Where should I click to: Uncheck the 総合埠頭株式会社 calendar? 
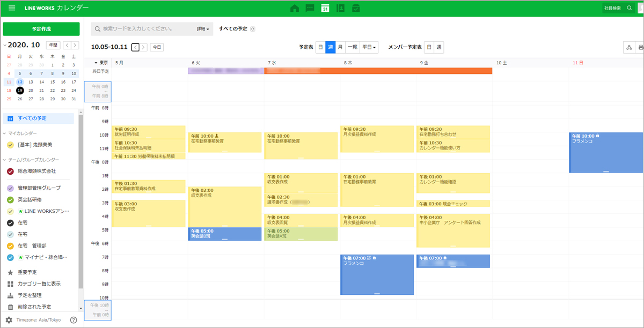[10, 171]
